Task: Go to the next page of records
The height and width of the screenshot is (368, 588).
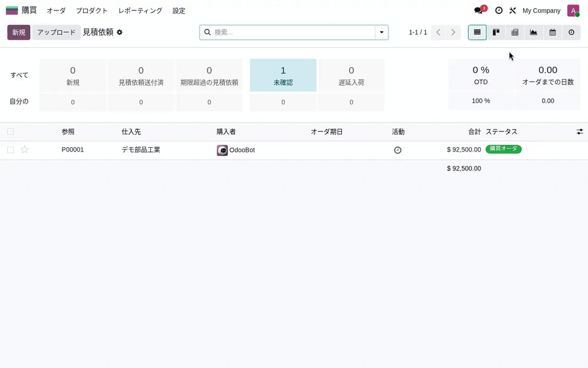Action: [x=453, y=33]
